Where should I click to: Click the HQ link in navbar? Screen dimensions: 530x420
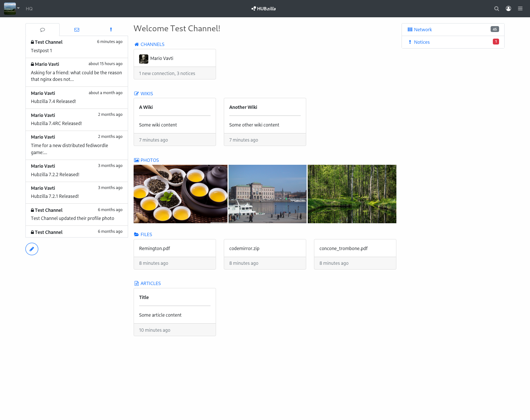[29, 9]
